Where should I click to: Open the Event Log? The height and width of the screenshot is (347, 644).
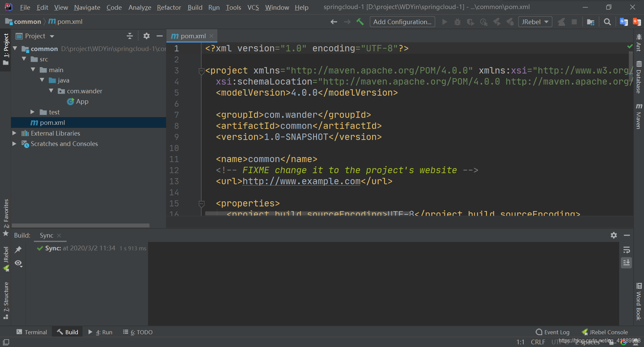[553, 332]
